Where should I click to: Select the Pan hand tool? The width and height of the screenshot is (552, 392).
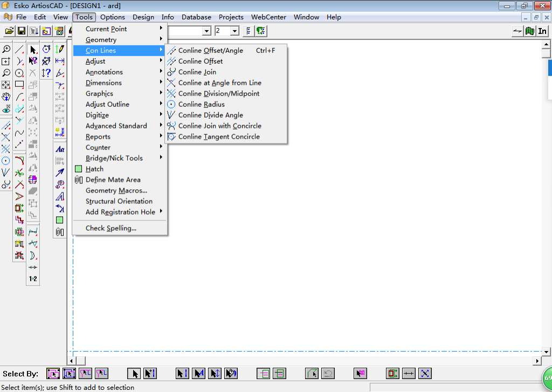[6, 97]
